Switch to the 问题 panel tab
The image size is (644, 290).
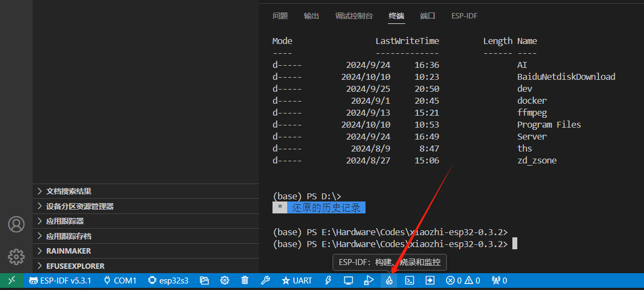coord(280,16)
